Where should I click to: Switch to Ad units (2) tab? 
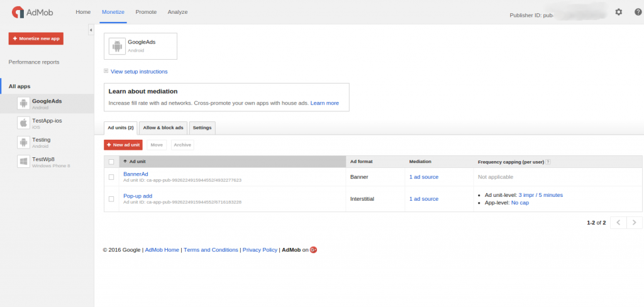point(121,128)
